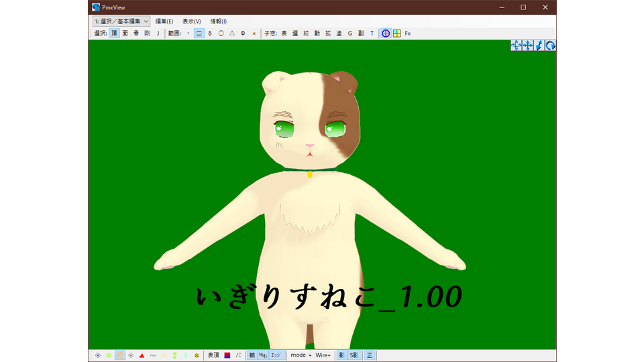Open the 副 sub-window
Screen dimensions: 644x362
tap(361, 34)
